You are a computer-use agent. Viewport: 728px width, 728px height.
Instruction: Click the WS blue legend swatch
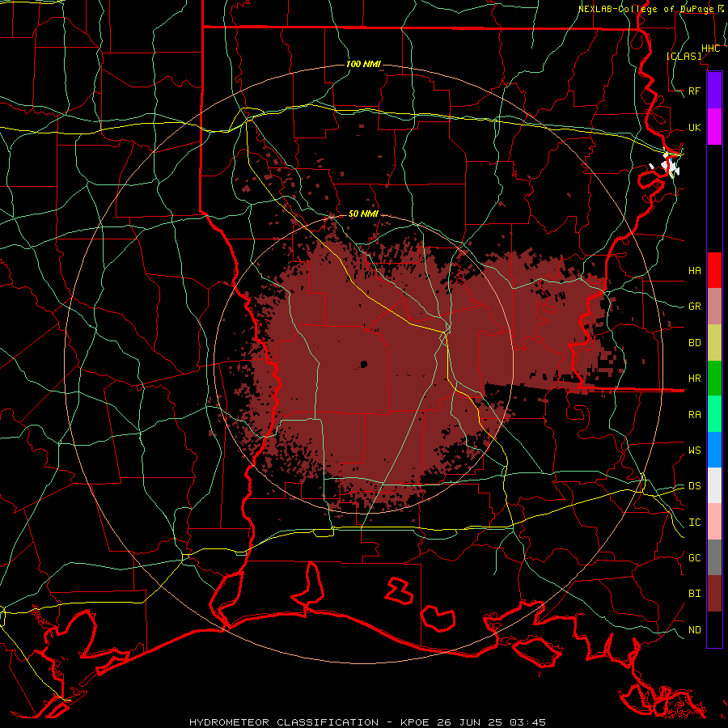tap(714, 450)
